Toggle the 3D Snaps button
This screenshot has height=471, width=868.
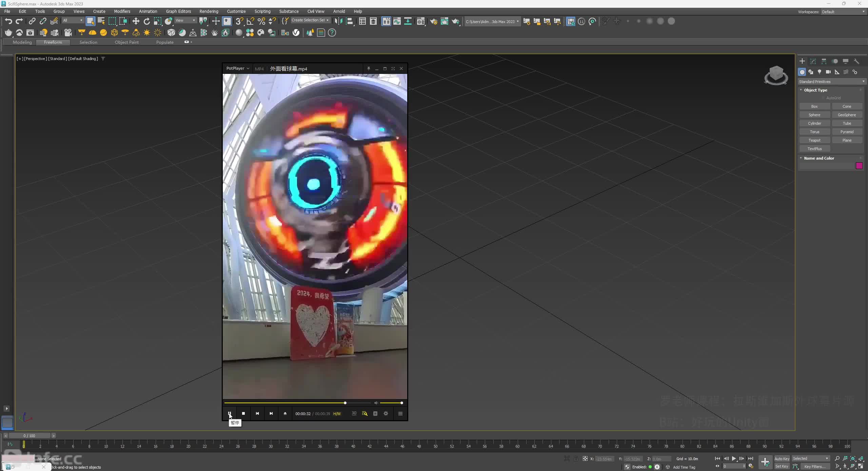(x=239, y=21)
